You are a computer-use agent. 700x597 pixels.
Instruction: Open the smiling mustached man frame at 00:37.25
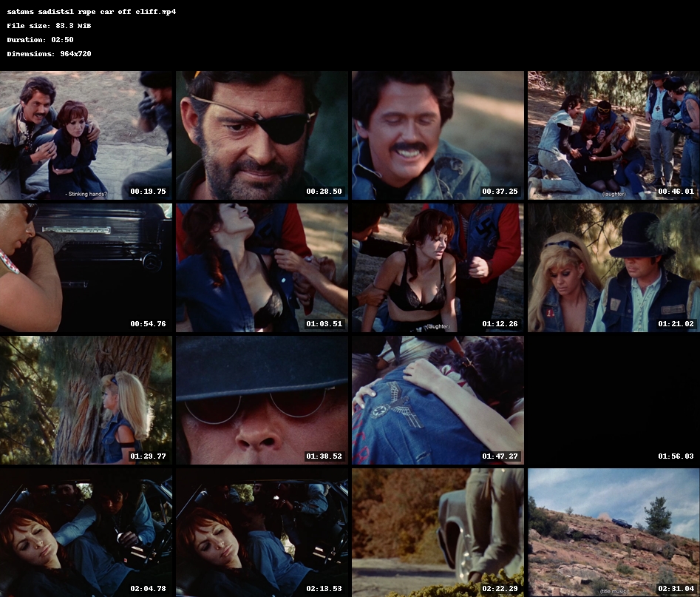(x=438, y=135)
